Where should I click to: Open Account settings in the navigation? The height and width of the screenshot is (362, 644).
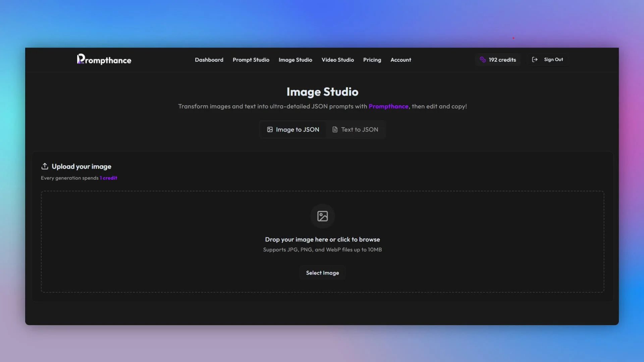400,60
